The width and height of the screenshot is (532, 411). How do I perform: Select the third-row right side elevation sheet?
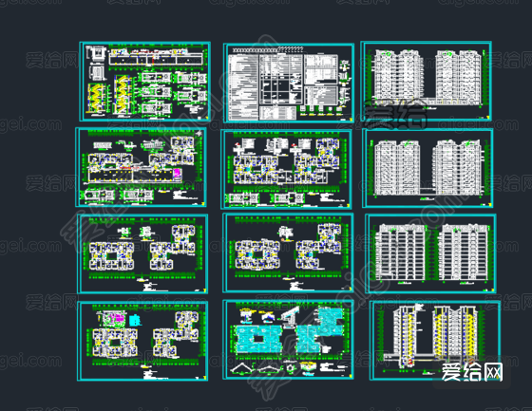click(x=431, y=253)
